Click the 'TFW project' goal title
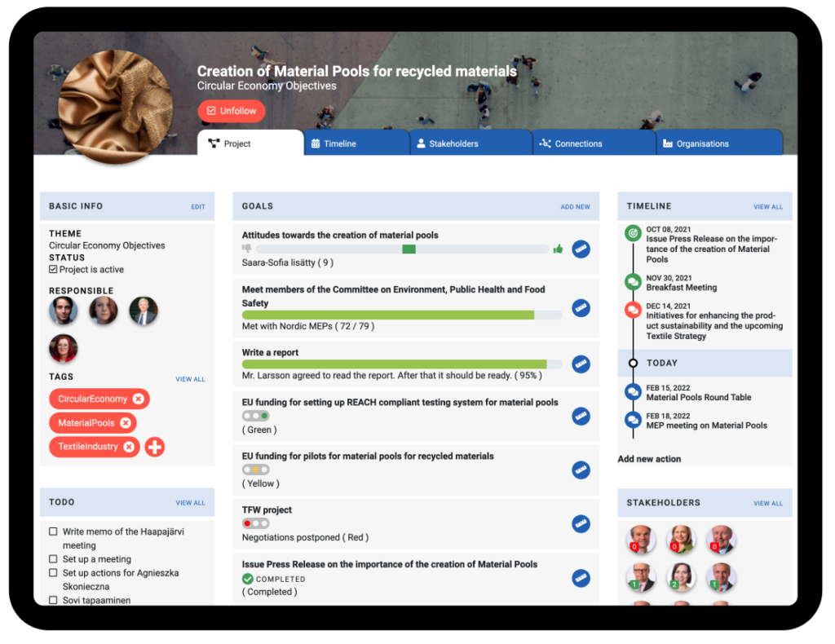The image size is (835, 644). tap(267, 509)
